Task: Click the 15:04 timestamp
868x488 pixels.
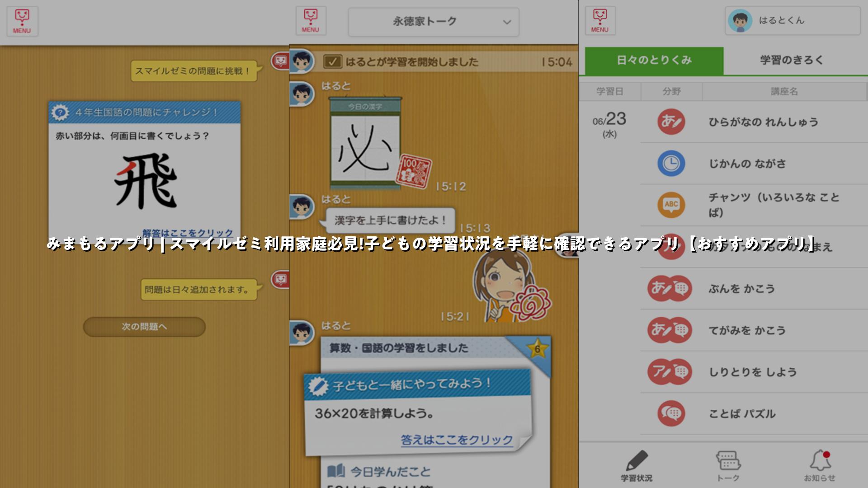Action: tap(557, 62)
